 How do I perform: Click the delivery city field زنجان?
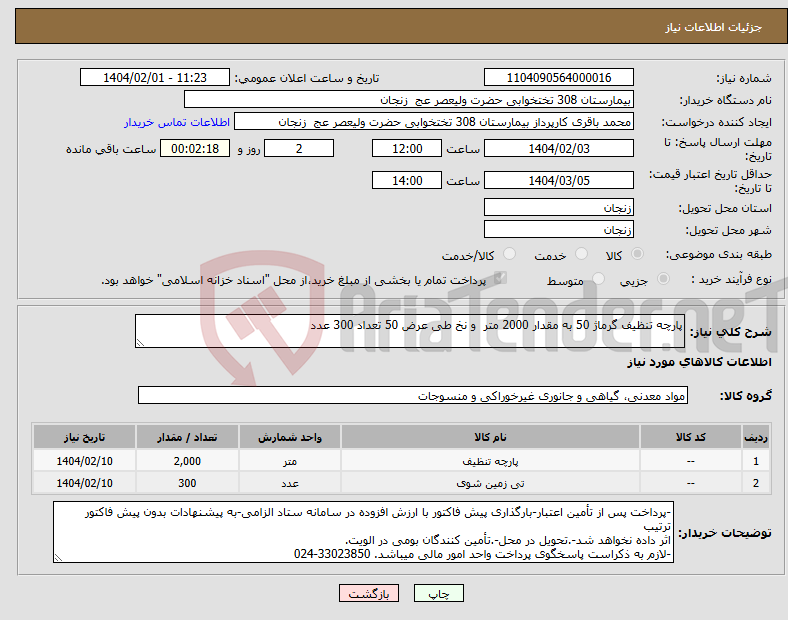[558, 230]
